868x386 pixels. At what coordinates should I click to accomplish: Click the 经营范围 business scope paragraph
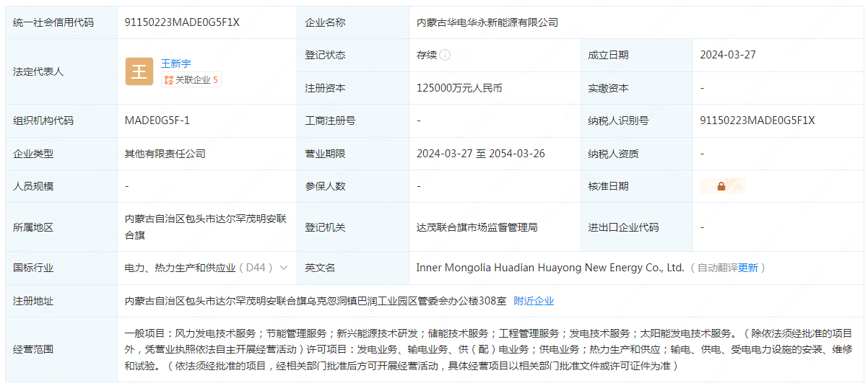tap(488, 349)
